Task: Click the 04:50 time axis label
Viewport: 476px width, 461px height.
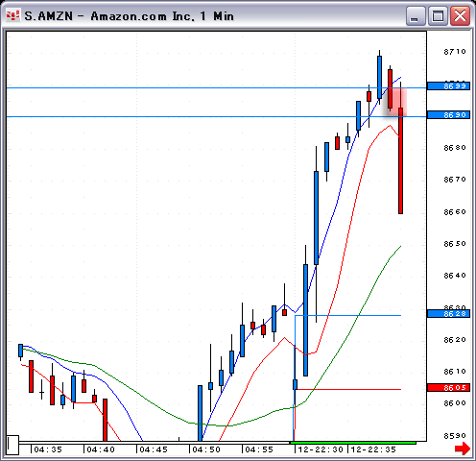Action: 206,449
